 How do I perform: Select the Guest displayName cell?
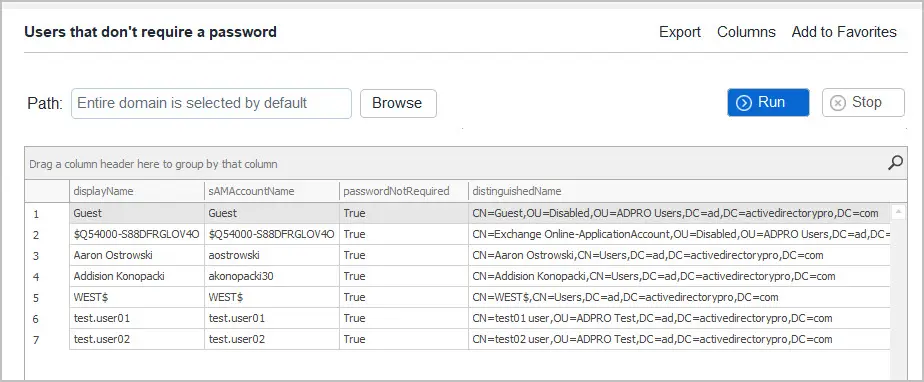(137, 213)
